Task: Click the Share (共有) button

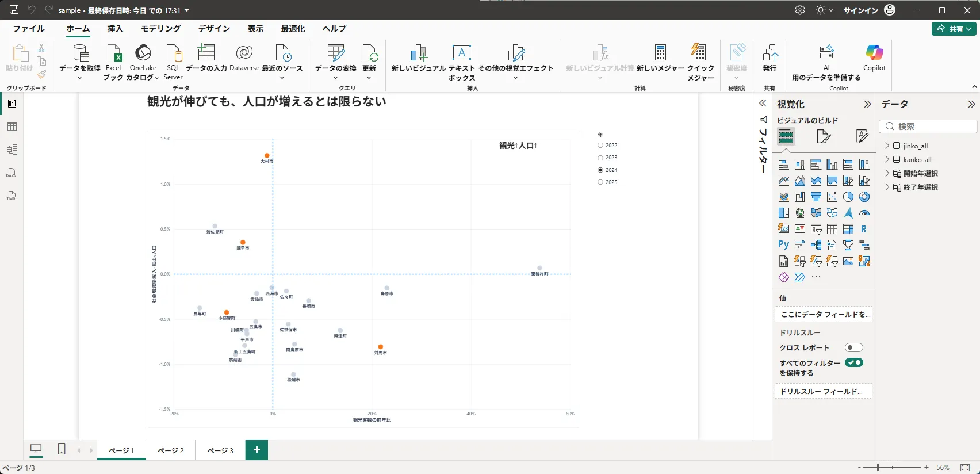Action: pos(954,29)
